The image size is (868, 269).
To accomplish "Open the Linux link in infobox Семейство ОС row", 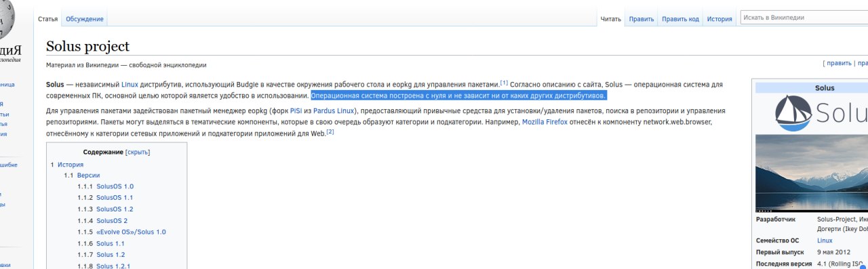I will 825,241.
